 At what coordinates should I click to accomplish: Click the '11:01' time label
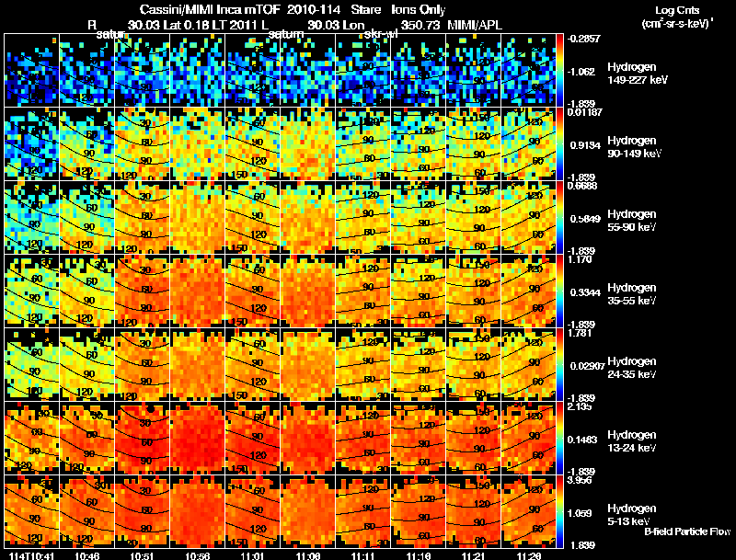[252, 555]
